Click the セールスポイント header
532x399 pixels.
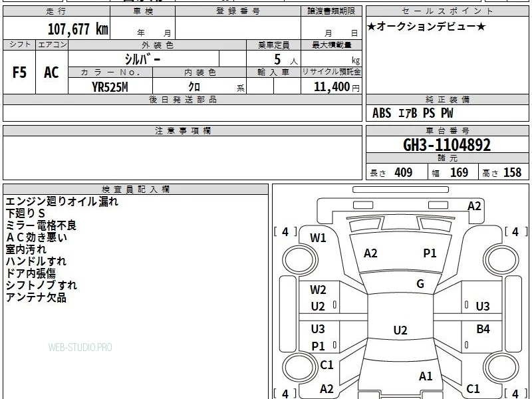click(x=447, y=11)
